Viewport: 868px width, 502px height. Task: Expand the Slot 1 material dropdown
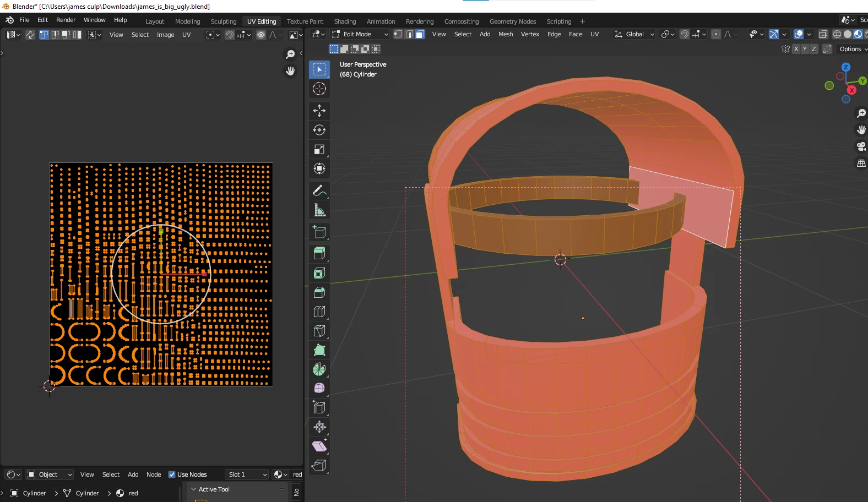247,474
